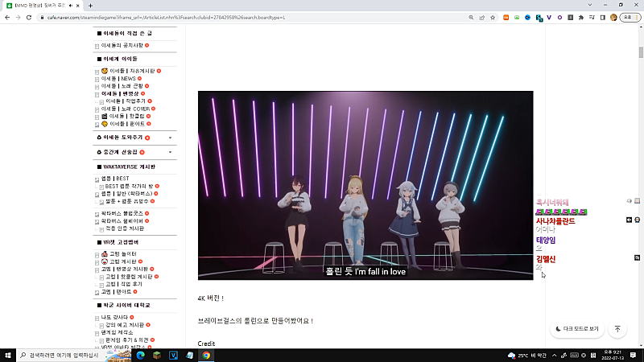Screen dimensions: 644x362
Task: Go back to the previous page
Action: [x=7, y=18]
